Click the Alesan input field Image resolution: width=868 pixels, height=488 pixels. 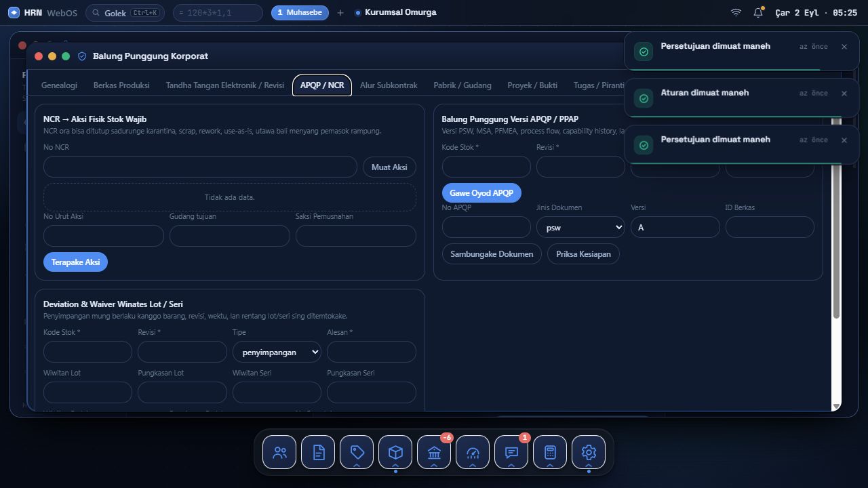[x=372, y=352]
